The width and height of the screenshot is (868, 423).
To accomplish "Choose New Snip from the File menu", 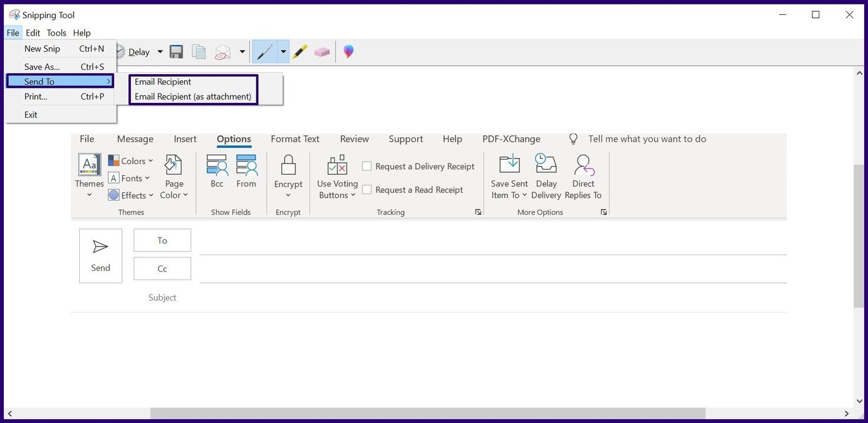I will (x=61, y=49).
